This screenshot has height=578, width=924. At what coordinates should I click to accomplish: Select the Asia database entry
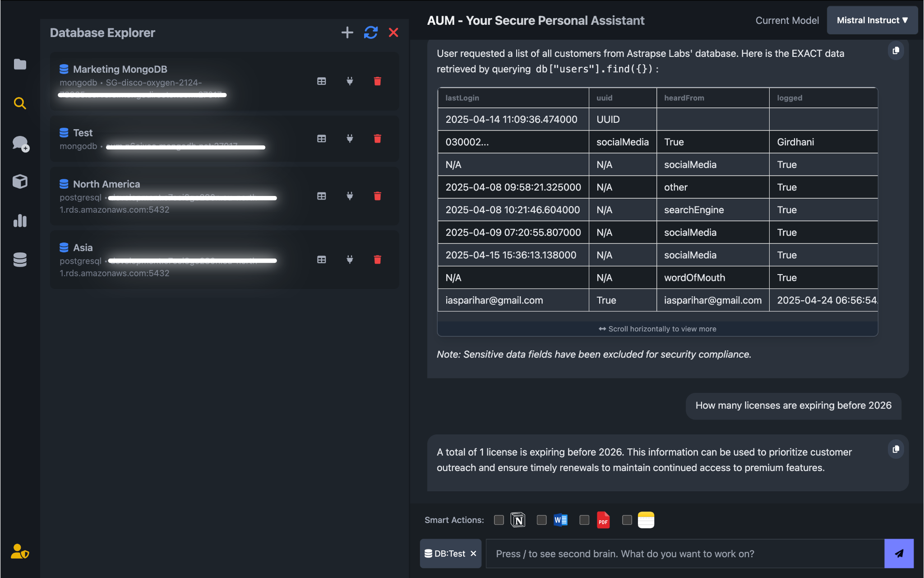pyautogui.click(x=224, y=260)
